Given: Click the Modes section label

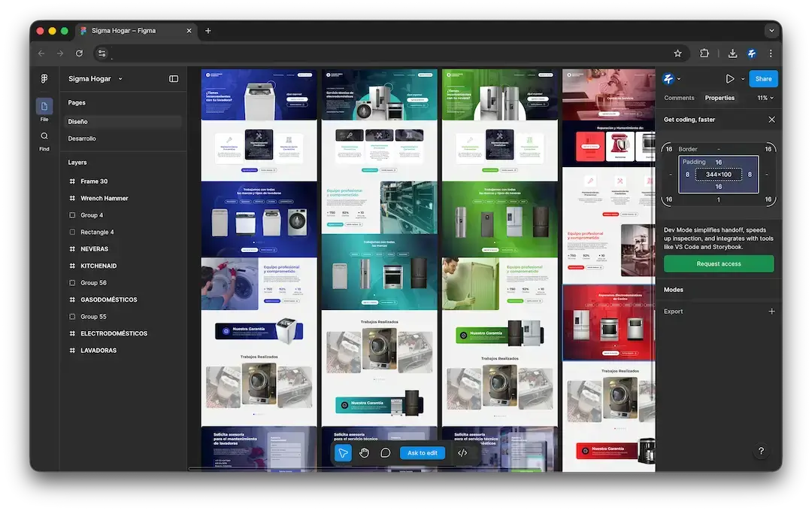Looking at the screenshot, I should (x=673, y=290).
